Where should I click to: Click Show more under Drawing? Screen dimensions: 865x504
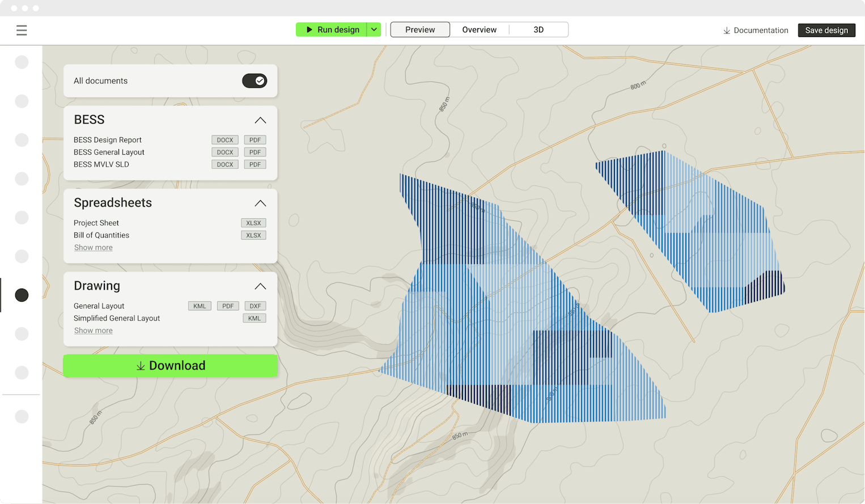93,331
